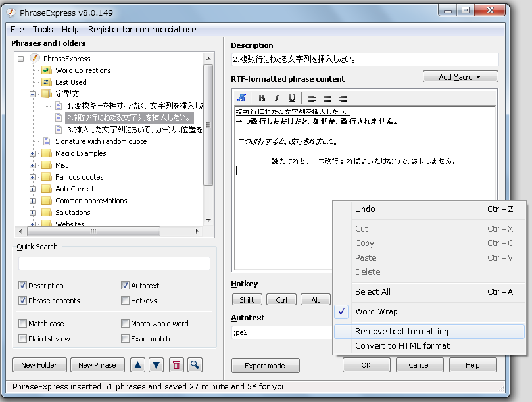Open the Tools menu
Screen dimensions: 532x402
43,30
